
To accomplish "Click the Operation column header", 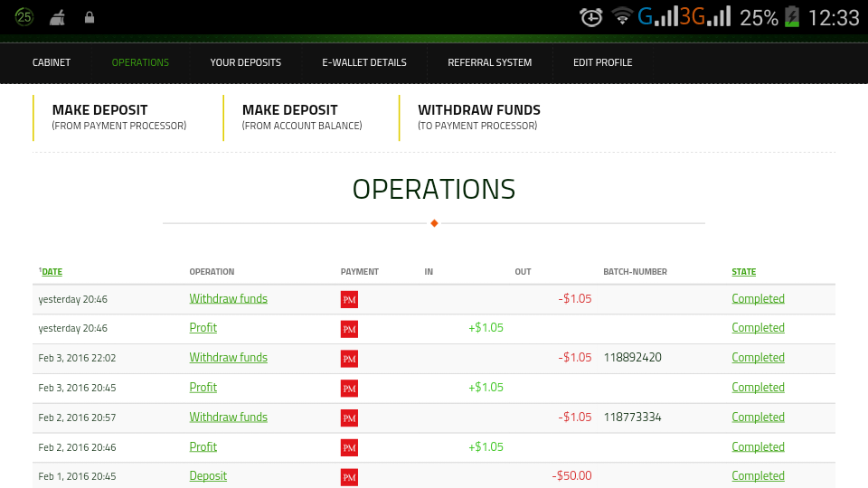I will point(212,272).
